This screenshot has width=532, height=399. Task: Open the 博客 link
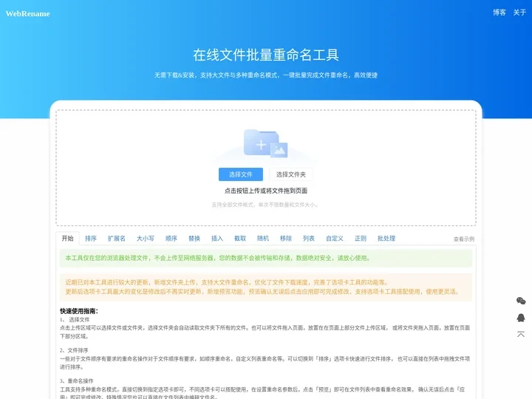499,13
